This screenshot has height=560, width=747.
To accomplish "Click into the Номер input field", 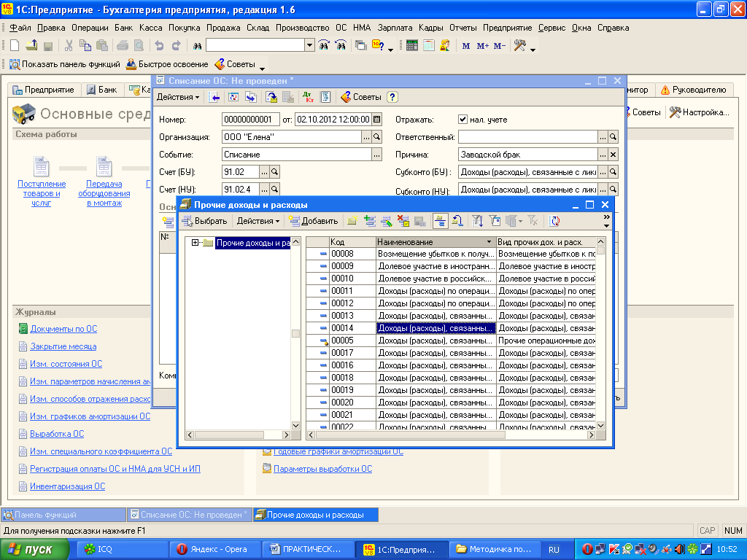I will tap(251, 120).
